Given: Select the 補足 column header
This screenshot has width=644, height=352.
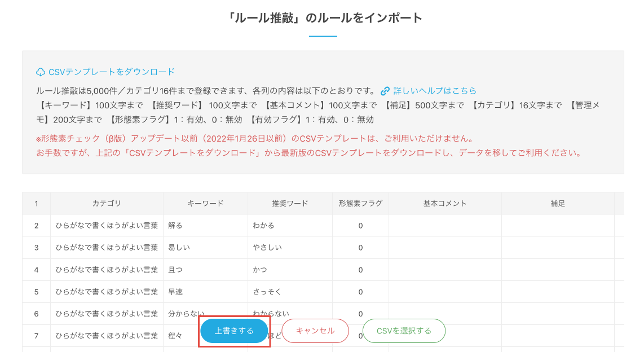Looking at the screenshot, I should (558, 203).
